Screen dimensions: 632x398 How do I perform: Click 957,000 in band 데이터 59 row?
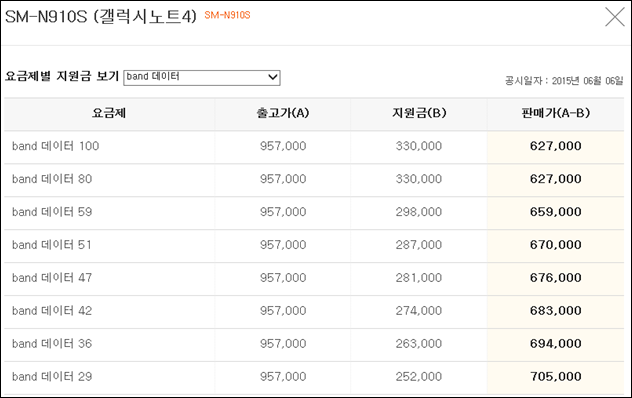(x=283, y=212)
